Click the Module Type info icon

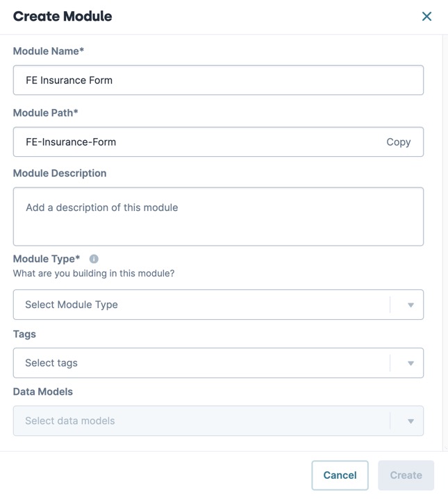click(x=94, y=259)
